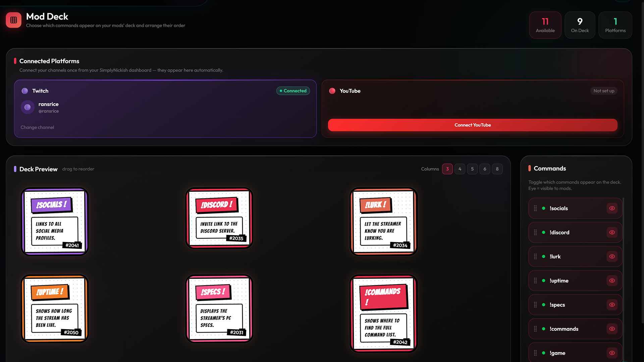The image size is (644, 362).
Task: Toggle visibility eye for !specs
Action: click(x=612, y=305)
